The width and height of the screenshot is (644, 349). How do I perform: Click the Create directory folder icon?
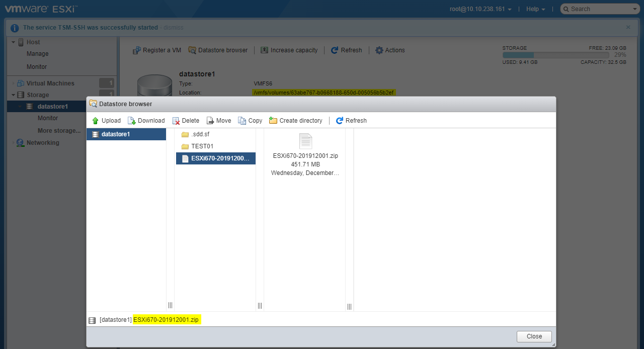pyautogui.click(x=273, y=121)
